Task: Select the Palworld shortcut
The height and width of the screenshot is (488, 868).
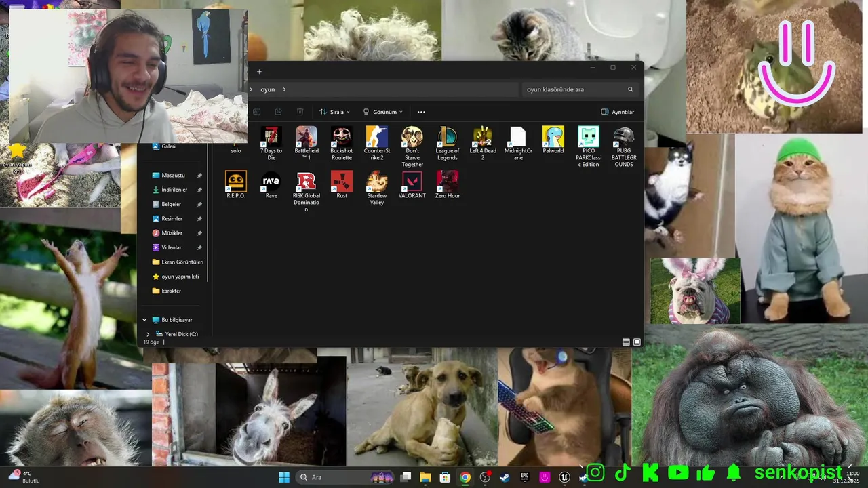Action: (553, 140)
